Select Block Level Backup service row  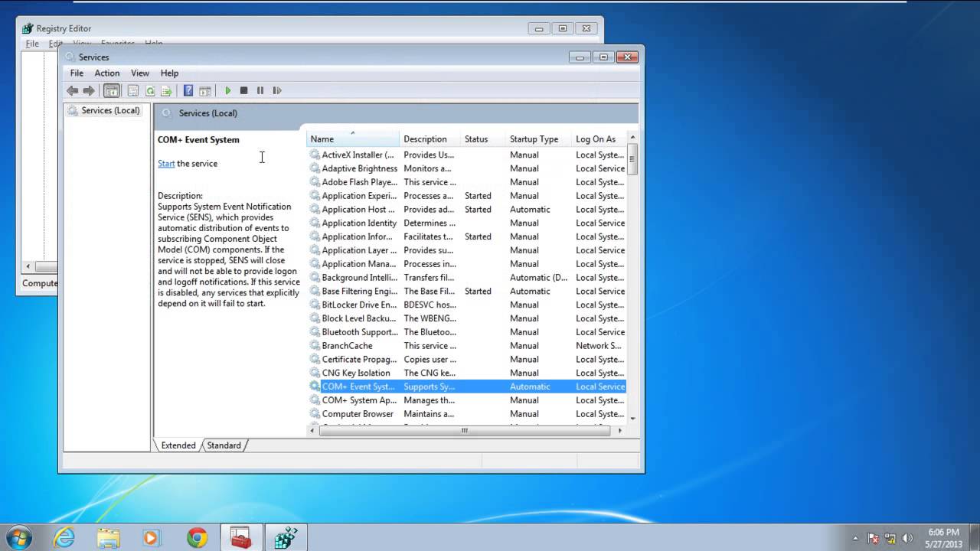pos(467,318)
